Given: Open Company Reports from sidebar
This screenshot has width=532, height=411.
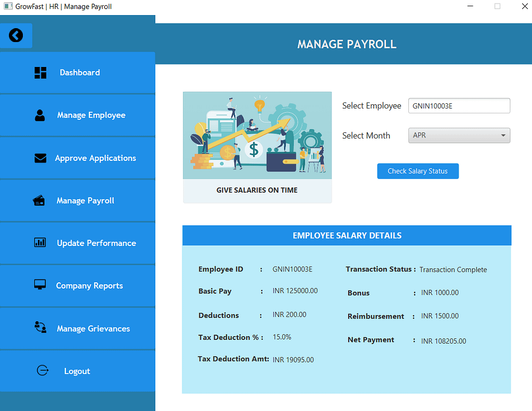Looking at the screenshot, I should [89, 285].
